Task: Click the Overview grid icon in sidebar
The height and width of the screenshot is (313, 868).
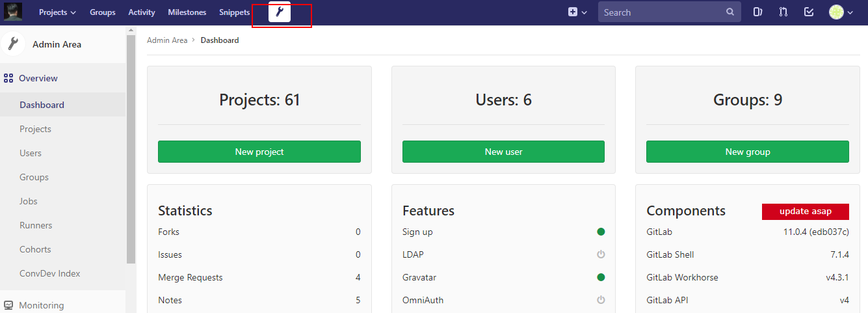Action: tap(8, 78)
